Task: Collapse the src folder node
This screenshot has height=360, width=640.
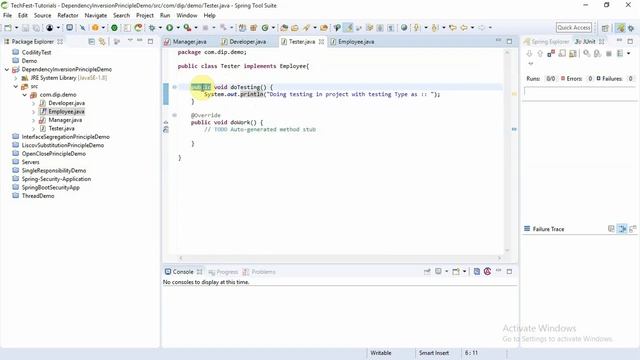Action: [x=16, y=87]
